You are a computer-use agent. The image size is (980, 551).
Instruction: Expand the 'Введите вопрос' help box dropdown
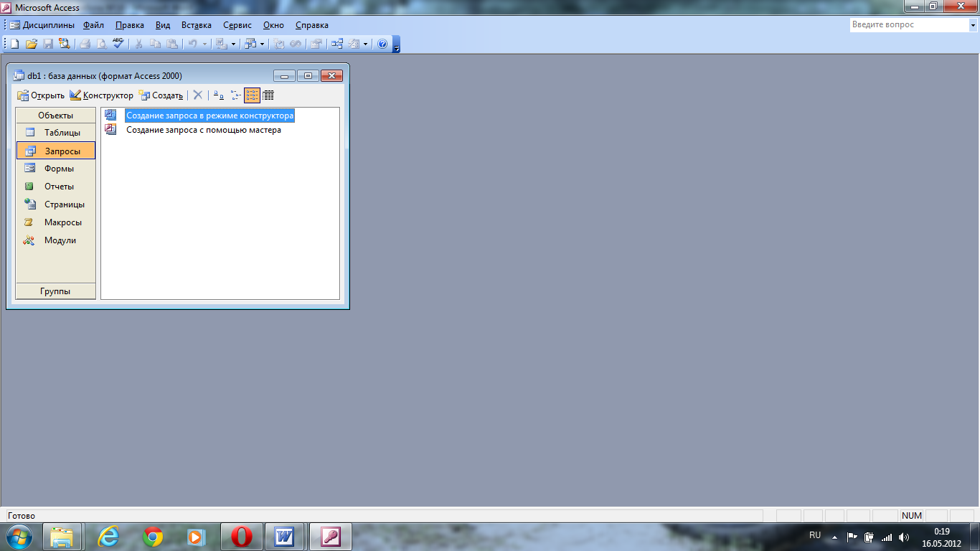(x=973, y=24)
